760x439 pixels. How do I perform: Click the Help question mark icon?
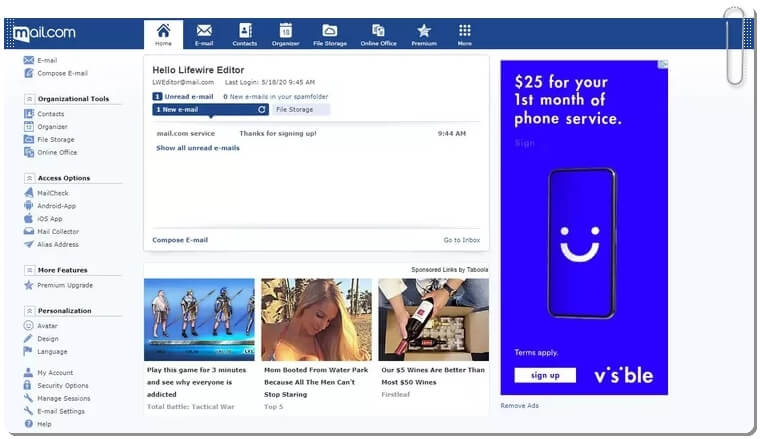click(29, 423)
